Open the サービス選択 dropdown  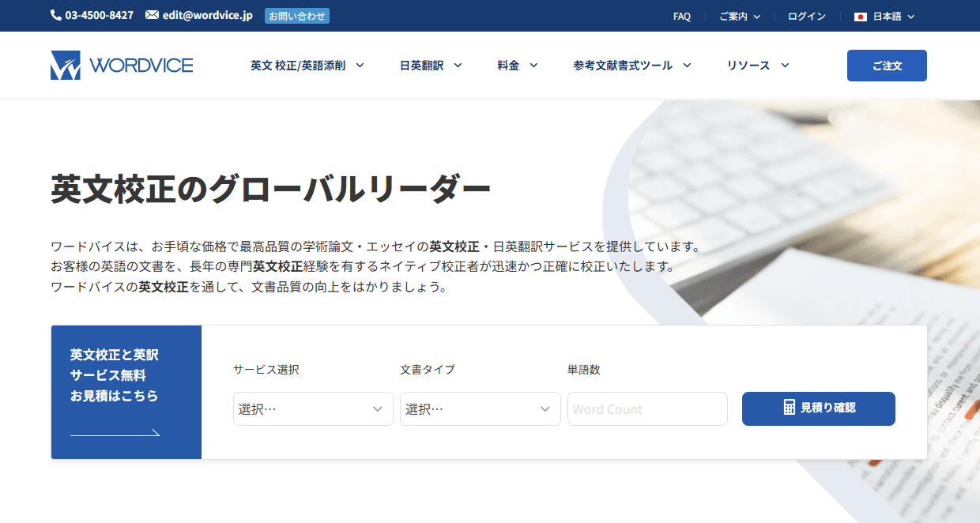312,408
